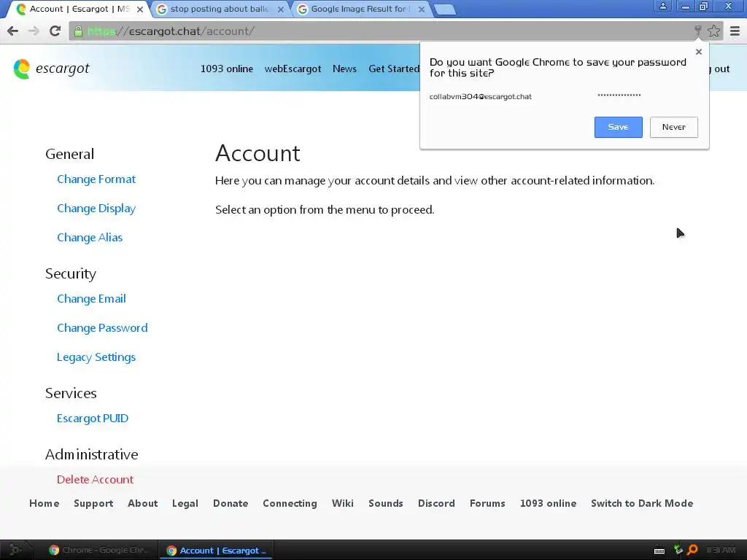Close the save password popup
This screenshot has width=747, height=560.
point(699,52)
